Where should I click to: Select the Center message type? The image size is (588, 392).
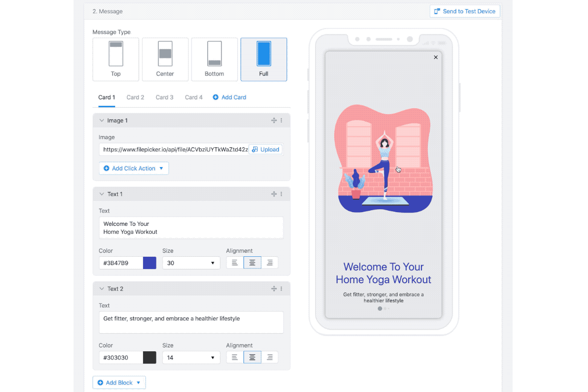point(165,59)
